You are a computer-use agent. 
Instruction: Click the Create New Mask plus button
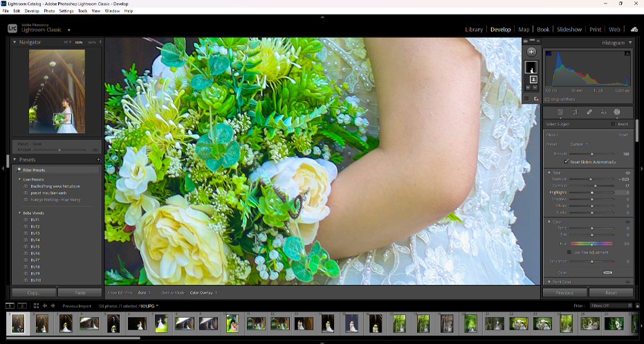[531, 52]
